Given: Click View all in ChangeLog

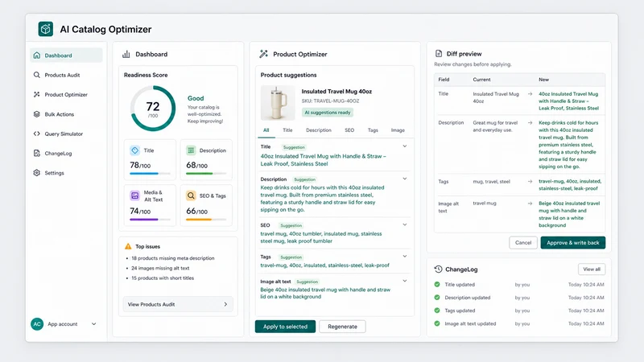Looking at the screenshot, I should coord(592,269).
